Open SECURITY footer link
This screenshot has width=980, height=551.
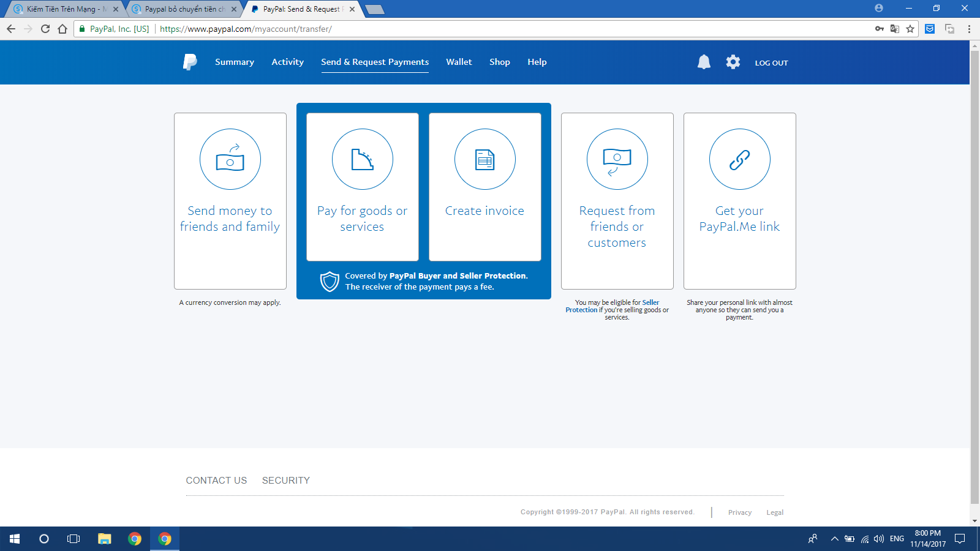(286, 481)
